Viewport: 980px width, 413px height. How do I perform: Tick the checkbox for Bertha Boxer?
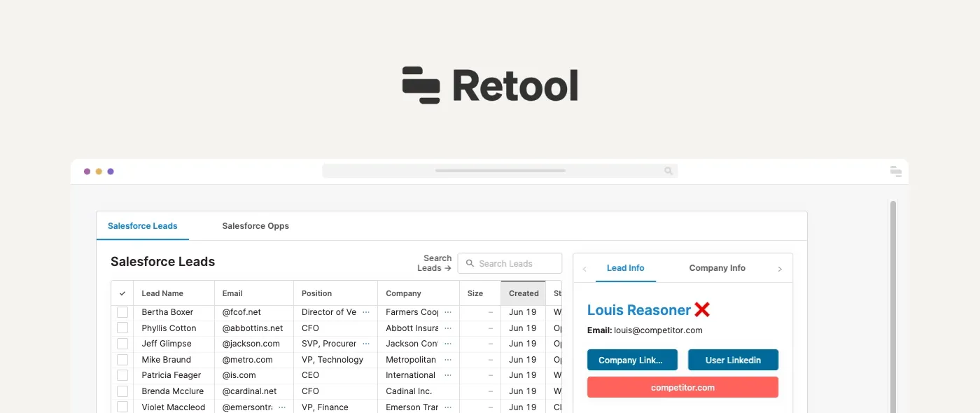click(x=122, y=312)
